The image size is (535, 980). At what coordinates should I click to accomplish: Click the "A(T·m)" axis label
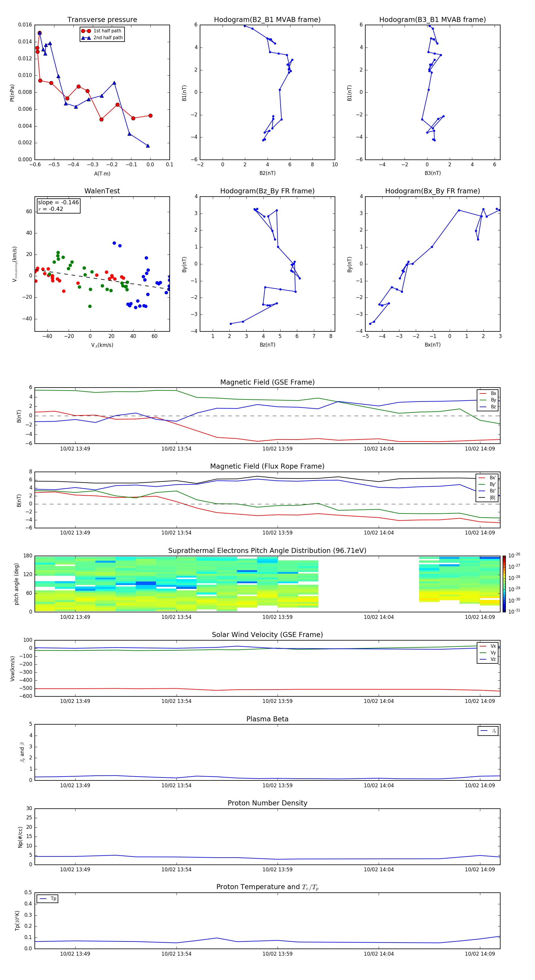(x=102, y=174)
